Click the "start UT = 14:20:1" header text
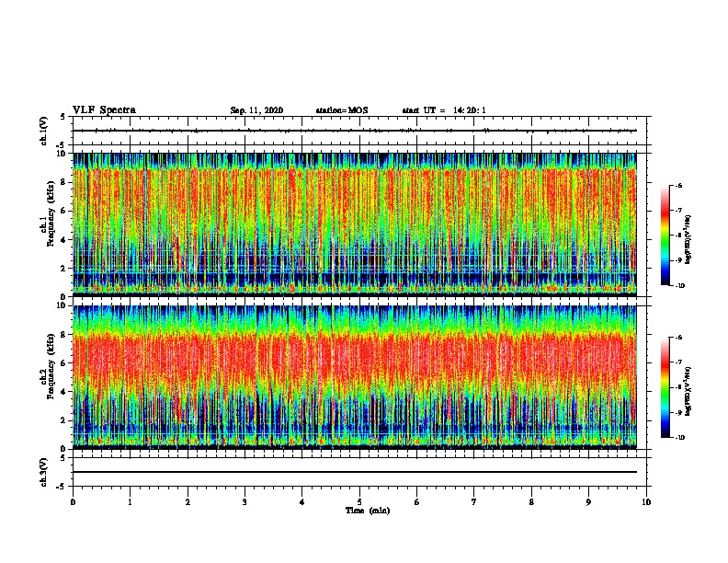This screenshot has height=563, width=728. point(444,110)
